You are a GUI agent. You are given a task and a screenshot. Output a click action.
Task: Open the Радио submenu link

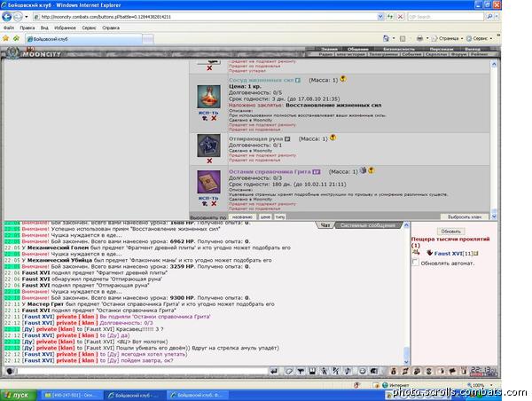[325, 54]
